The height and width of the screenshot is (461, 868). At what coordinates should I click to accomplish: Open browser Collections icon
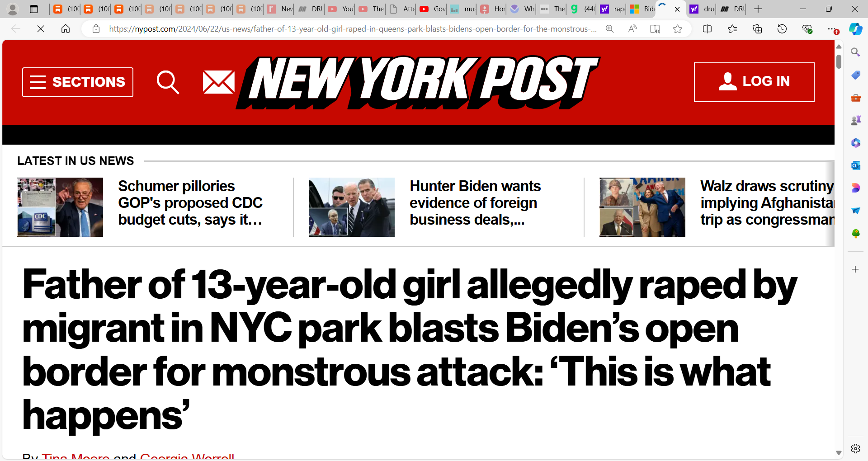tap(757, 29)
